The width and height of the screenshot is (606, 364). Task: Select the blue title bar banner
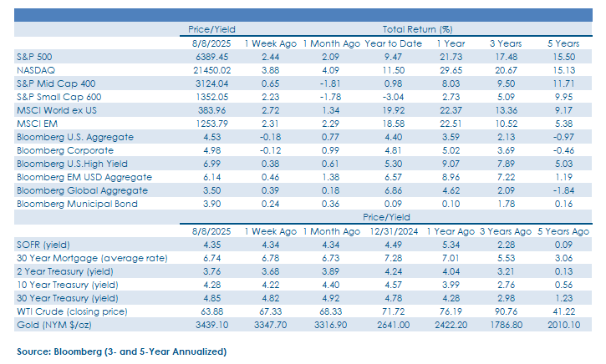click(303, 15)
